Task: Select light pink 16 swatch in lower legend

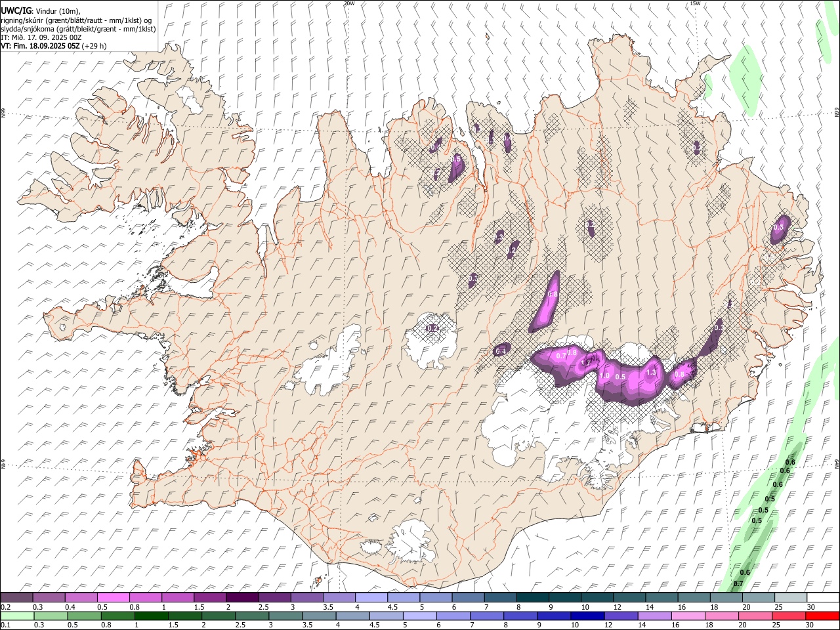Action: (x=687, y=616)
